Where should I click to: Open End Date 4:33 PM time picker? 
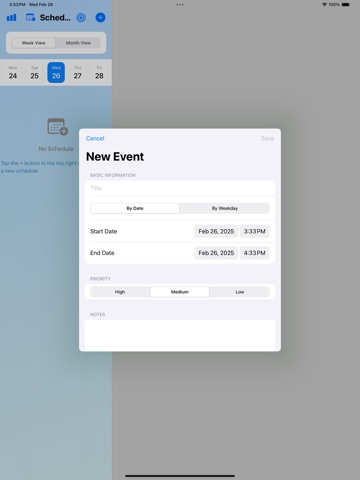click(255, 253)
